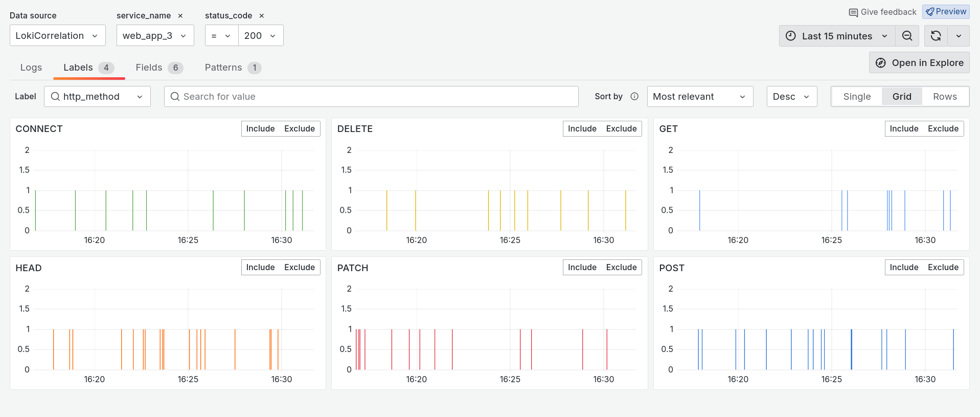Image resolution: width=980 pixels, height=417 pixels.
Task: Click the zoom out time range icon
Action: pyautogui.click(x=907, y=36)
